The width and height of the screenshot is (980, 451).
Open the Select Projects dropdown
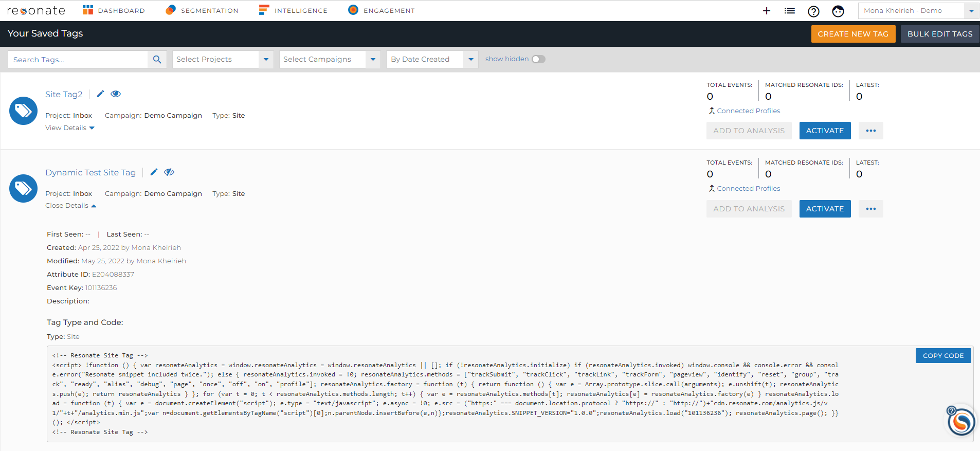coord(223,59)
